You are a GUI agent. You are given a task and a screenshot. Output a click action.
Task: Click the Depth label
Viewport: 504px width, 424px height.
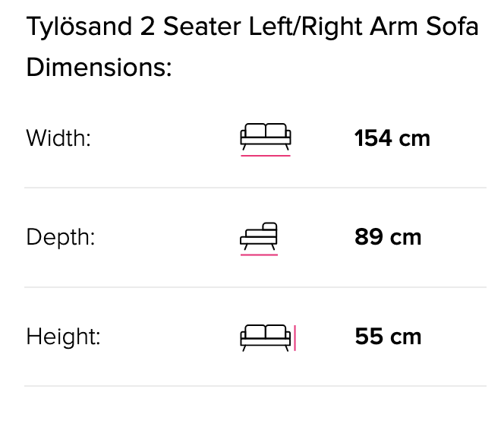click(x=61, y=237)
